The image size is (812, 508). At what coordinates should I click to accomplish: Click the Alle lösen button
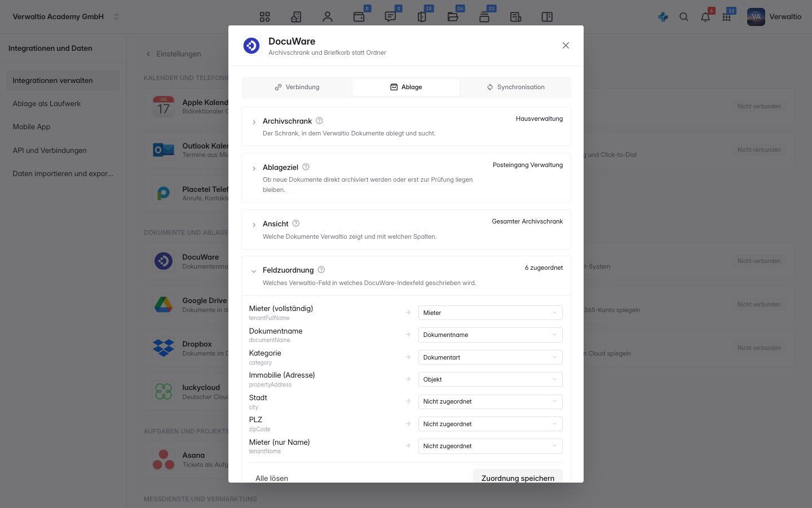pos(272,478)
